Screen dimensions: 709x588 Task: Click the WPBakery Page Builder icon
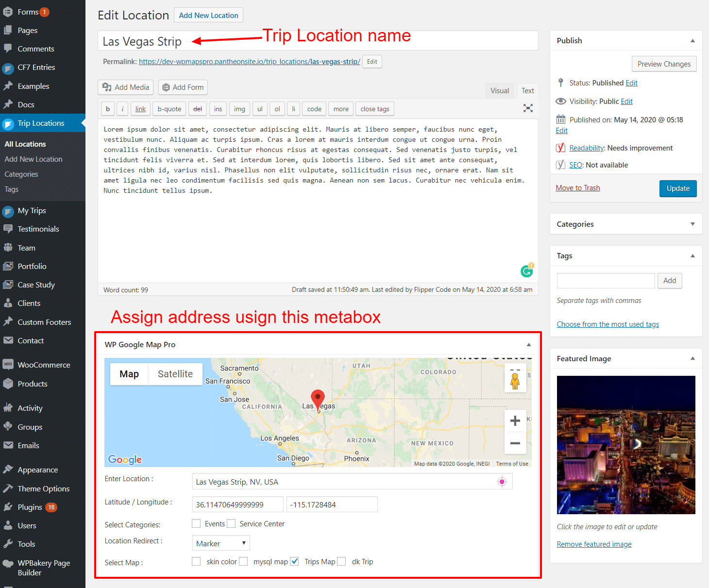tap(9, 563)
